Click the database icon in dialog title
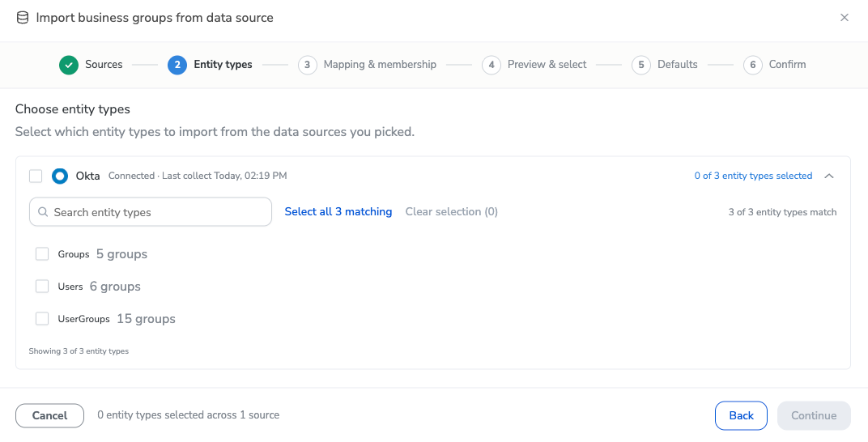The image size is (868, 442). tap(22, 18)
